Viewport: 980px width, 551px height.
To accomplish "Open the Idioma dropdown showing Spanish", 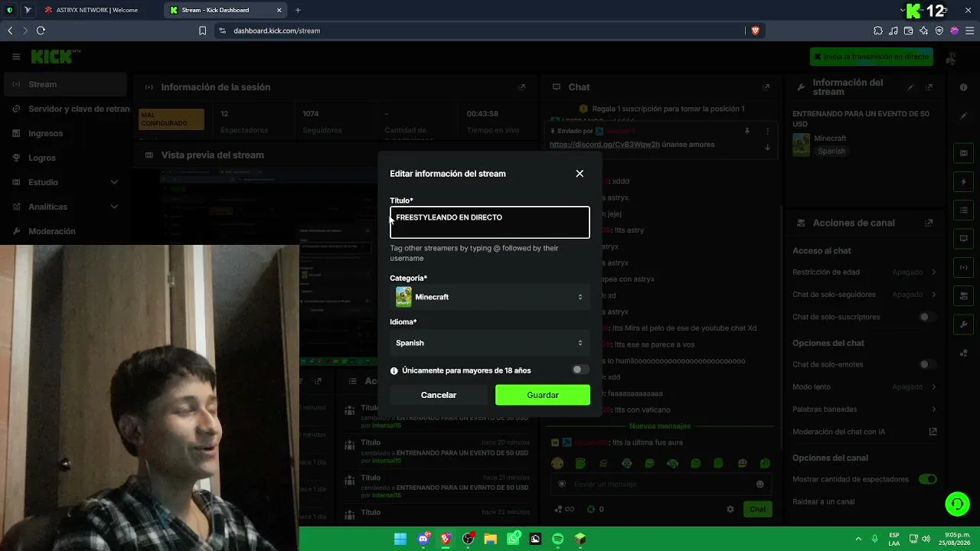I will (490, 343).
